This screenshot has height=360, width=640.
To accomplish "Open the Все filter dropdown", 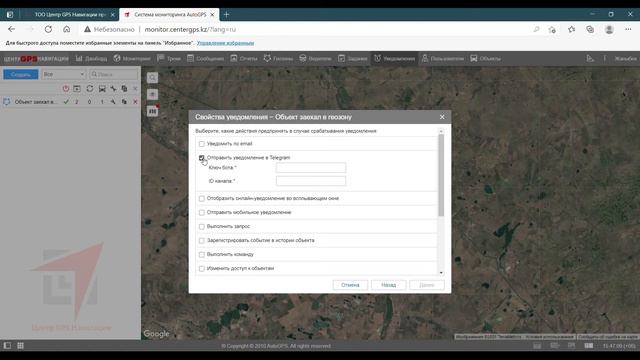I will [64, 74].
